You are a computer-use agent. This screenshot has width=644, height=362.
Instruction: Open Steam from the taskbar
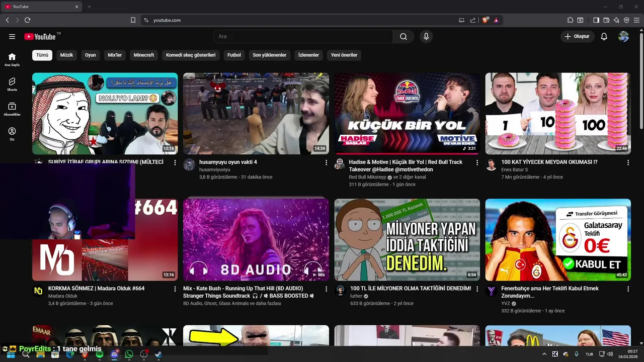tap(158, 354)
